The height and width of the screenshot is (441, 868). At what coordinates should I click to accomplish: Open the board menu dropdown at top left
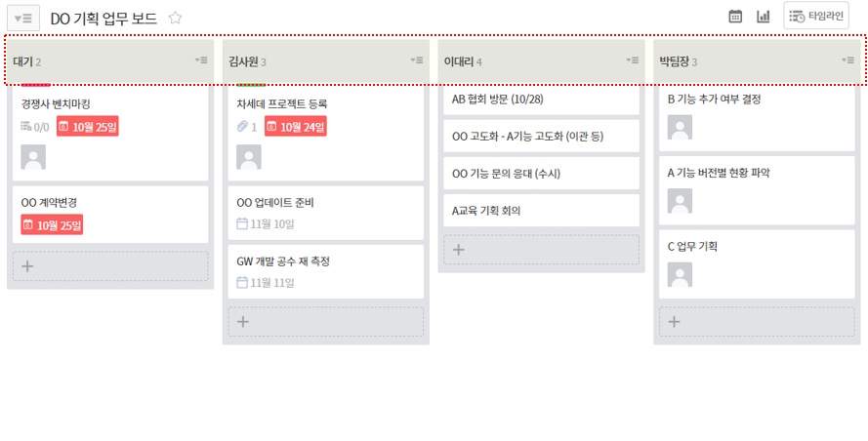pyautogui.click(x=24, y=18)
